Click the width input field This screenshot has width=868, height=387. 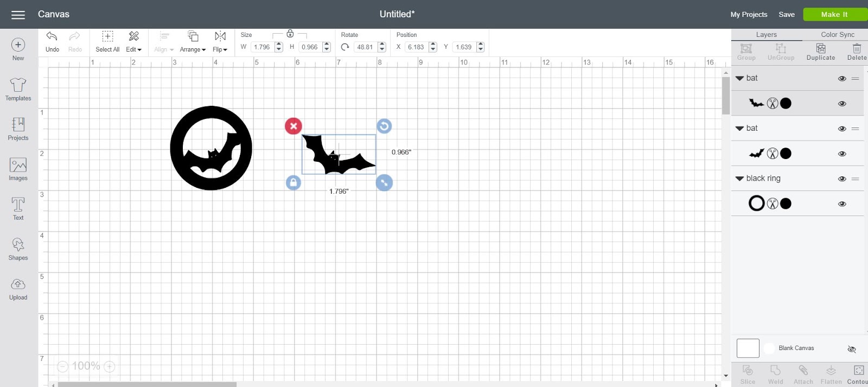pyautogui.click(x=263, y=47)
